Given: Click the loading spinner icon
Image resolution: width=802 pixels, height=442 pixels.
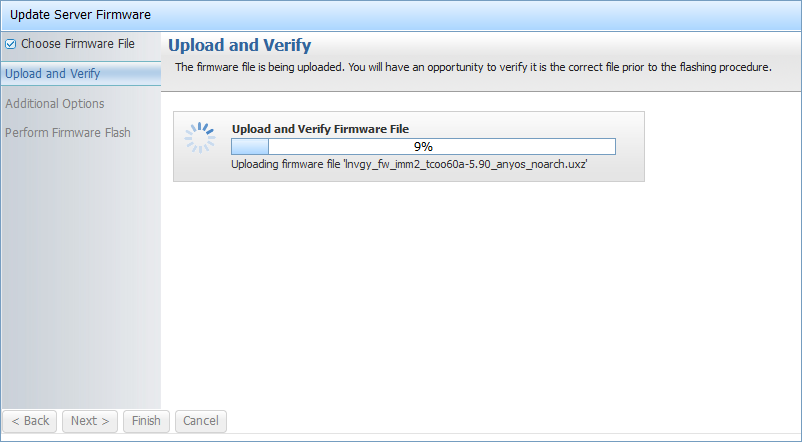Looking at the screenshot, I should point(200,139).
